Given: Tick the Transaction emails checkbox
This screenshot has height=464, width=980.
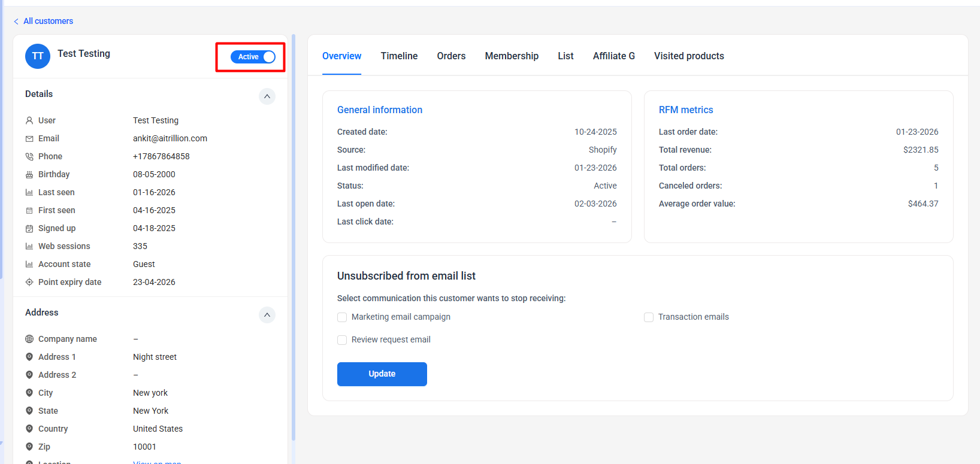Looking at the screenshot, I should pyautogui.click(x=649, y=317).
